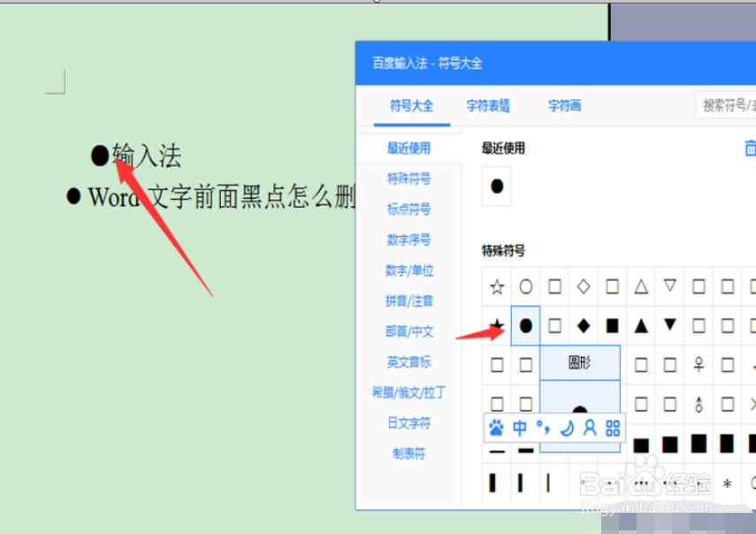Open the 拼音/注音 category
This screenshot has height=534, width=756.
tap(409, 301)
